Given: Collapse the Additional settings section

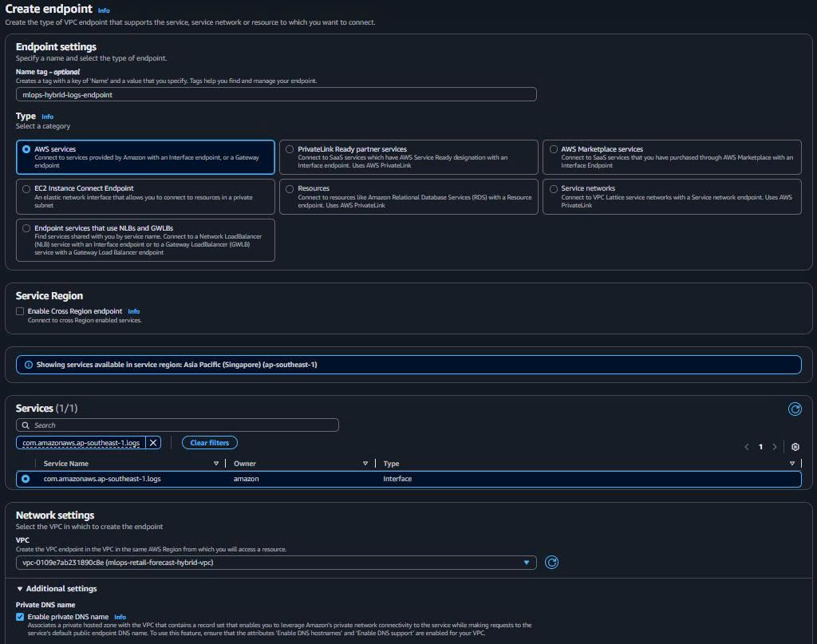Looking at the screenshot, I should (x=21, y=588).
